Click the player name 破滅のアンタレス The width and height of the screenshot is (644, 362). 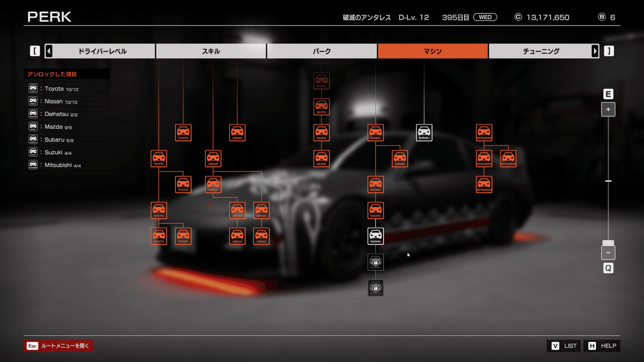[367, 17]
